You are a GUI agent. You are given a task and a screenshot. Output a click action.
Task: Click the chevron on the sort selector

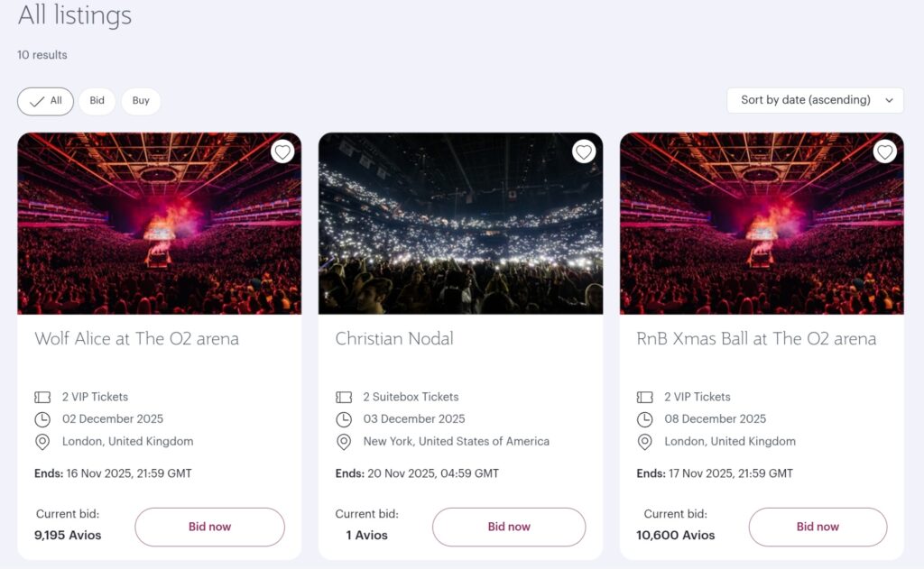coord(890,100)
